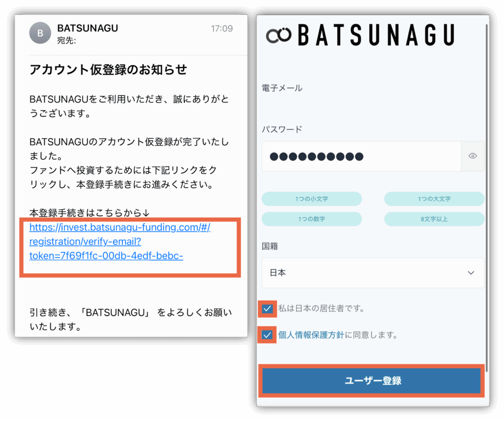504x421 pixels.
Task: Click the chevron arrow in nationality selector
Action: click(x=471, y=273)
